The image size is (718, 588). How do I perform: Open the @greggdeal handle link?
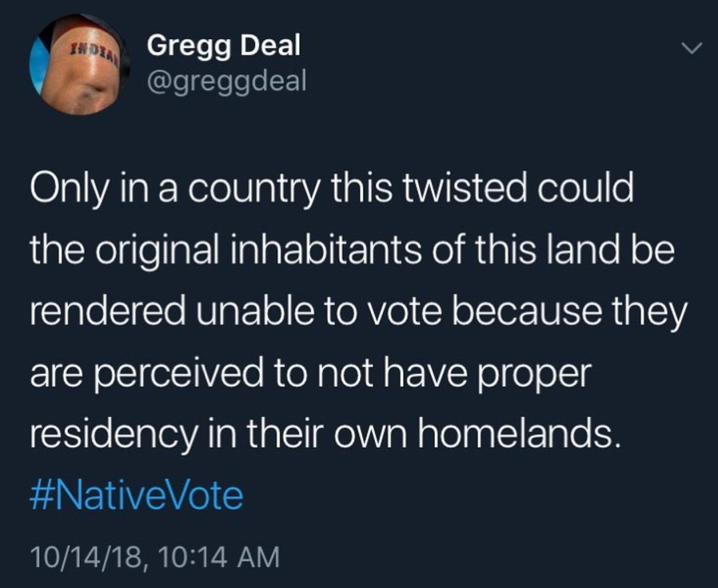coord(226,82)
